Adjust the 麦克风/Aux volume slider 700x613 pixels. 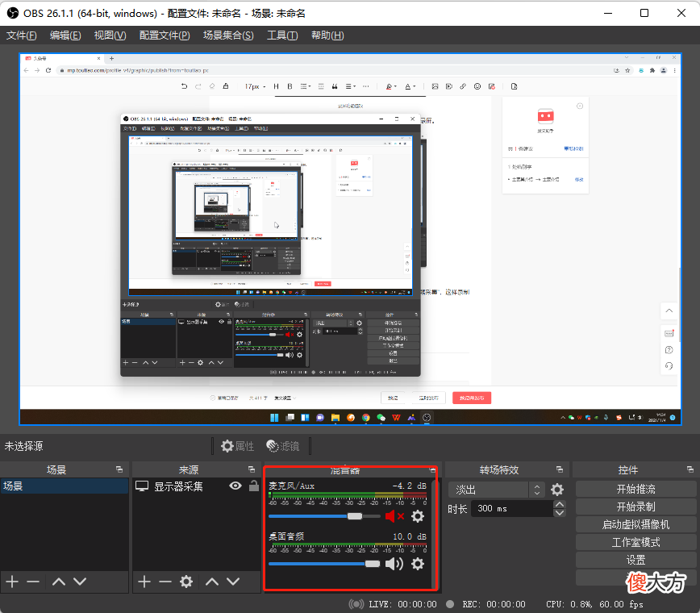(324, 516)
